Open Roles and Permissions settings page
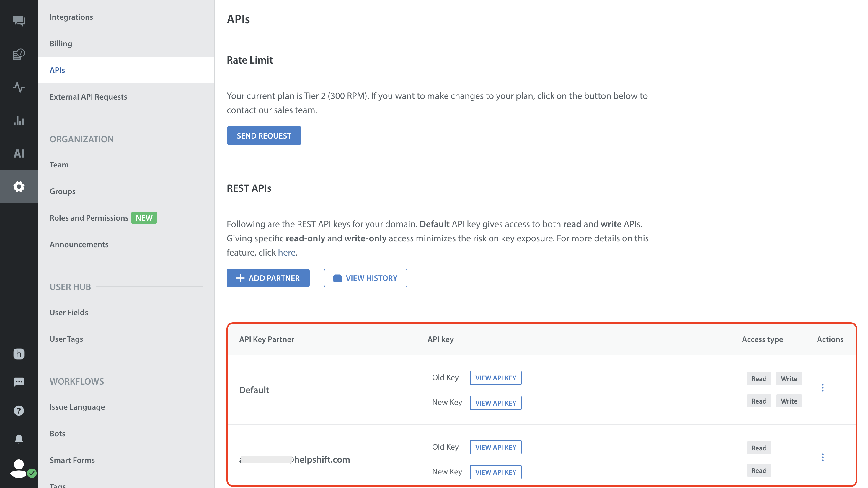This screenshot has height=488, width=868. pos(89,218)
